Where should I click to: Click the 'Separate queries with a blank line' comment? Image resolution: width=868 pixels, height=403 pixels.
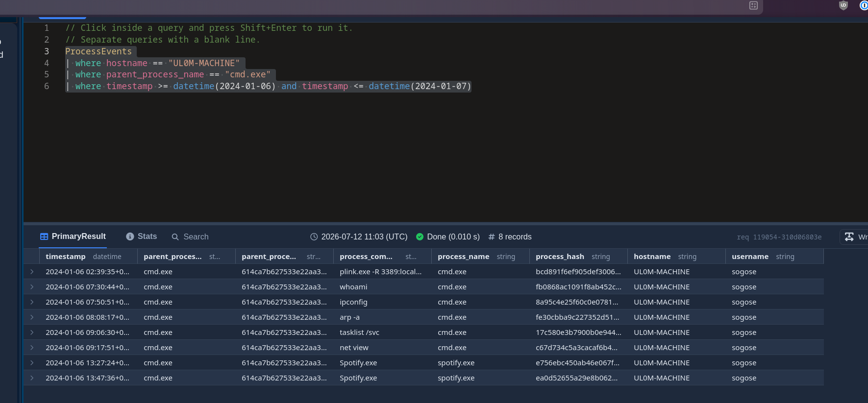[x=163, y=40]
